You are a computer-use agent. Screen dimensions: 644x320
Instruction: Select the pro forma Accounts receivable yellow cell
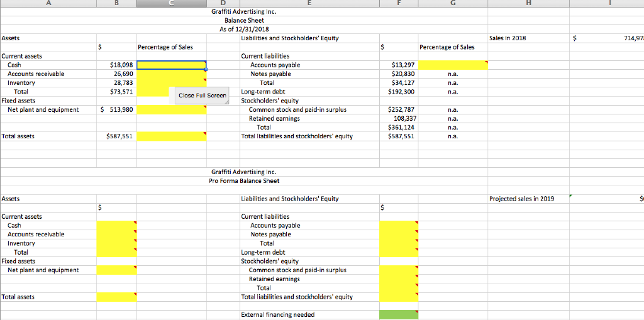[x=116, y=234]
